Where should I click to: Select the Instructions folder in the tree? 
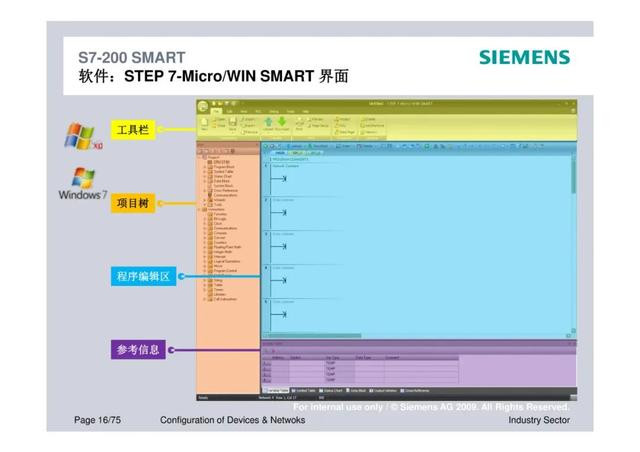pos(213,209)
